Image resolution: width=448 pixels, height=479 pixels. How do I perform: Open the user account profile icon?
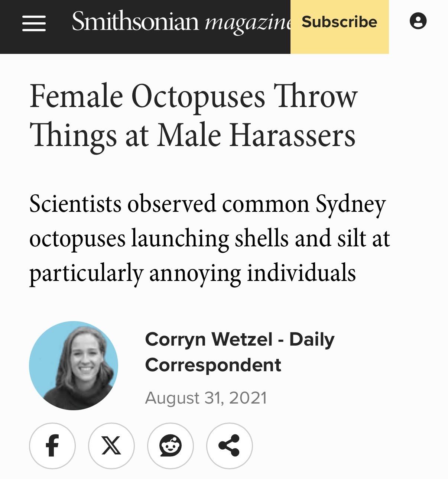point(418,21)
